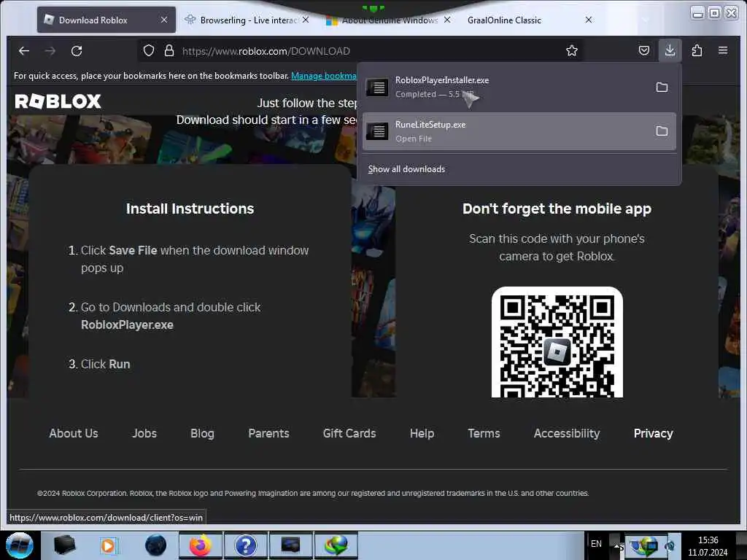Go back to the previous page
Viewport: 747px width, 560px height.
24,51
